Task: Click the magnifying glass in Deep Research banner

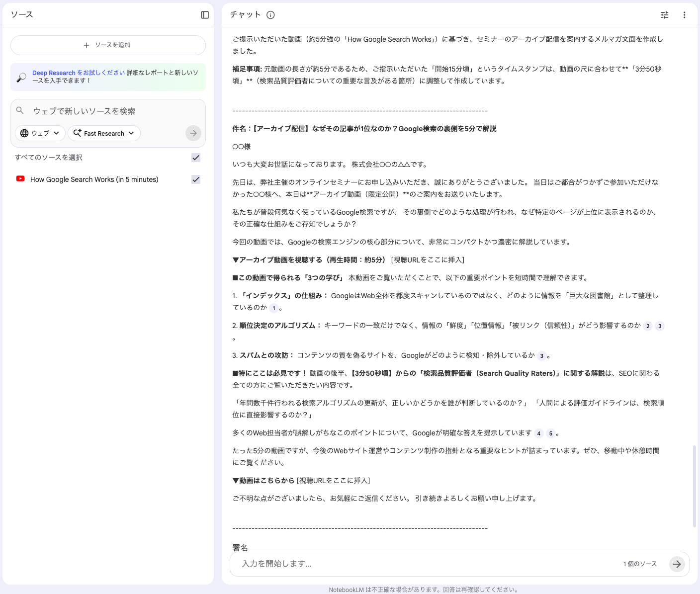Action: [x=20, y=77]
